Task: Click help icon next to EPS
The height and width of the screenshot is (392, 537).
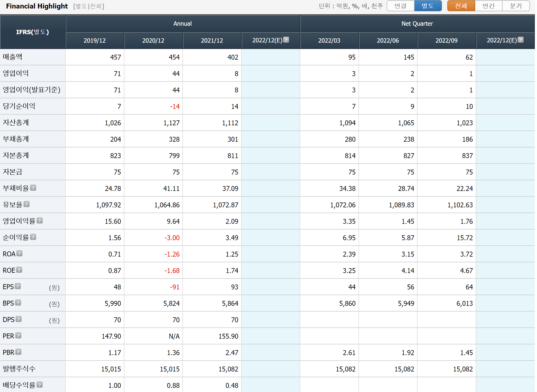Action: click(x=18, y=286)
